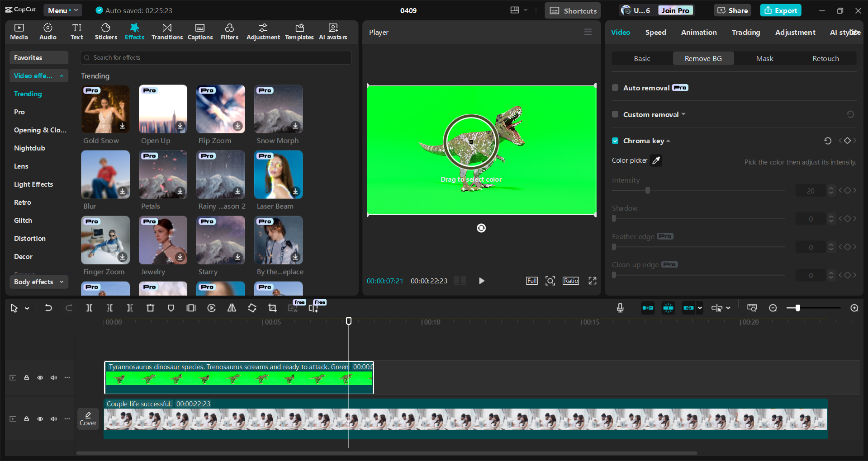The height and width of the screenshot is (461, 868).
Task: Select the Mirror flip tool
Action: tap(232, 308)
